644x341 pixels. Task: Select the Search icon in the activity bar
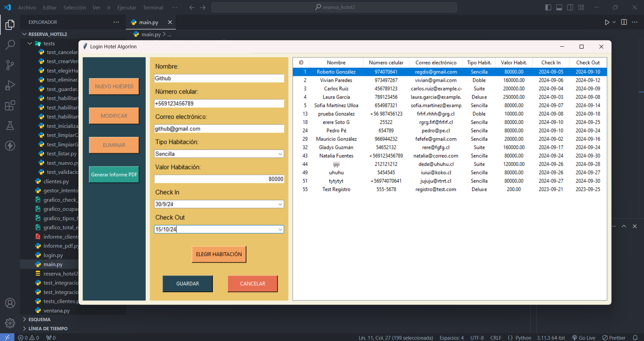10,45
